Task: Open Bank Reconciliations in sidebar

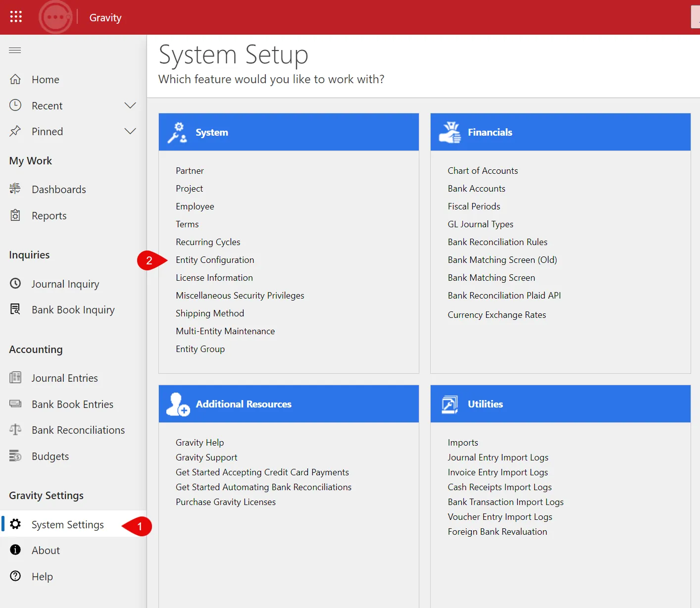Action: pos(78,430)
